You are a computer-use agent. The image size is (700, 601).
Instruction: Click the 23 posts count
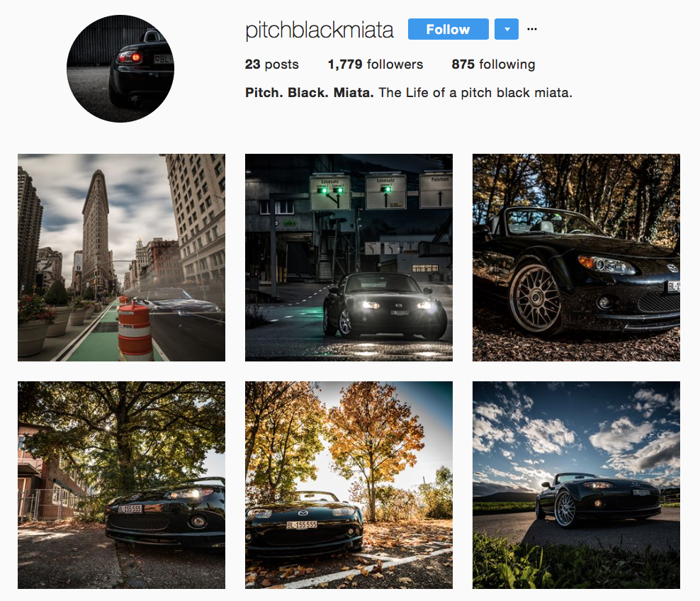coord(272,64)
